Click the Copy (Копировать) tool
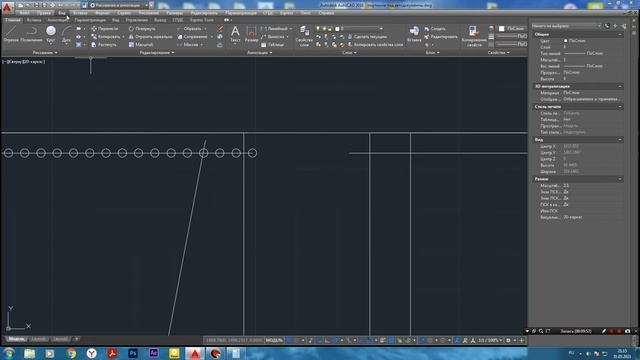The height and width of the screenshot is (360, 640). click(106, 36)
